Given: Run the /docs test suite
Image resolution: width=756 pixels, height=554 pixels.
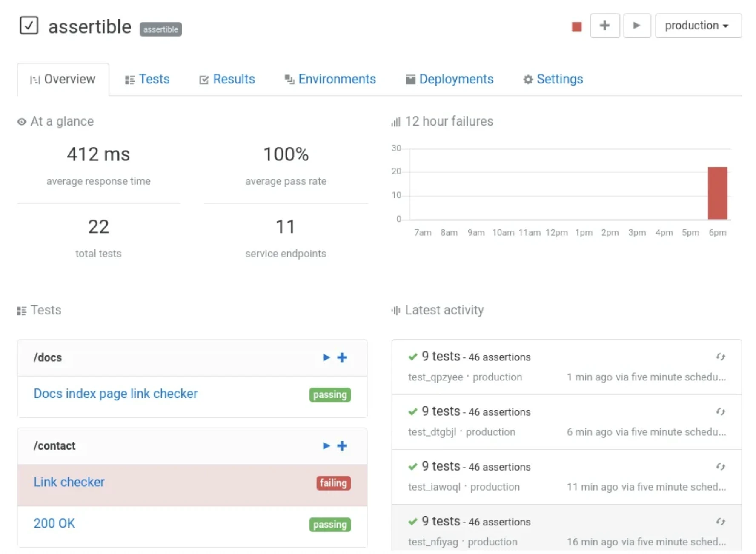Looking at the screenshot, I should pos(326,357).
